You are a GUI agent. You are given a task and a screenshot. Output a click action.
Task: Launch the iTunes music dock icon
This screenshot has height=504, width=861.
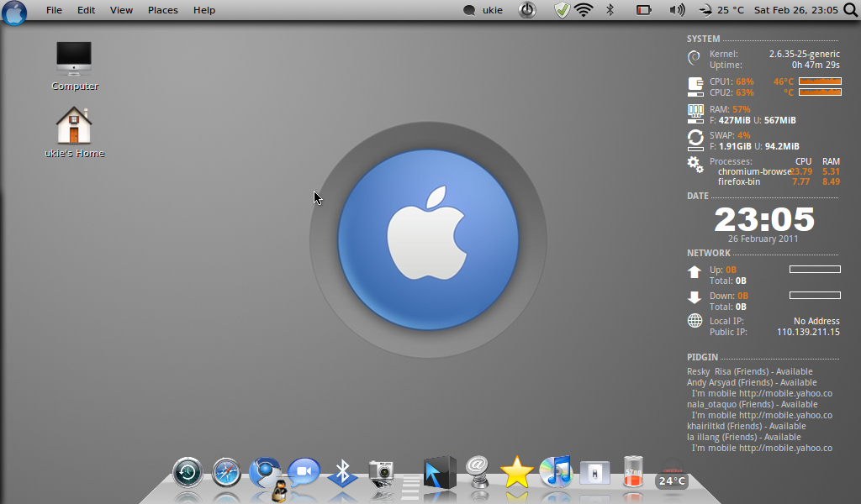coord(556,471)
